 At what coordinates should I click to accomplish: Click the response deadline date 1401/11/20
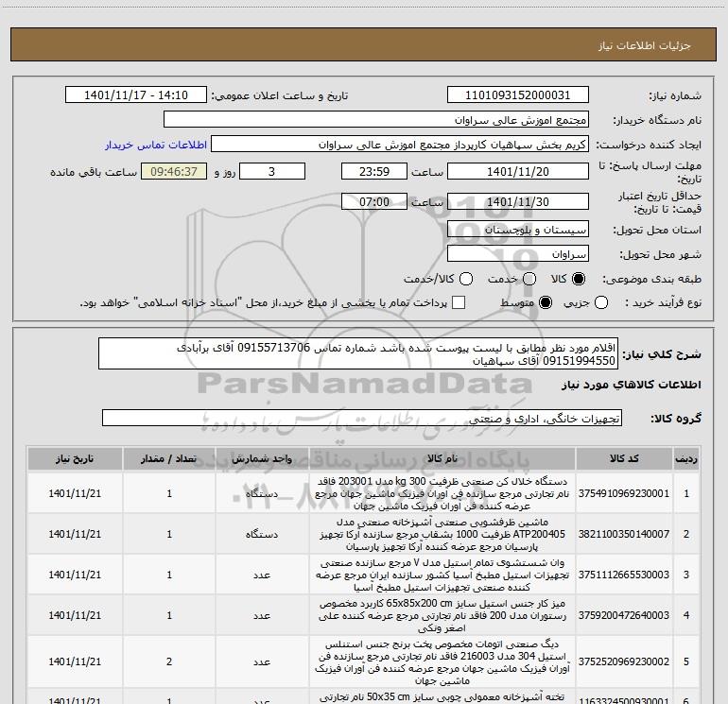[x=518, y=171]
